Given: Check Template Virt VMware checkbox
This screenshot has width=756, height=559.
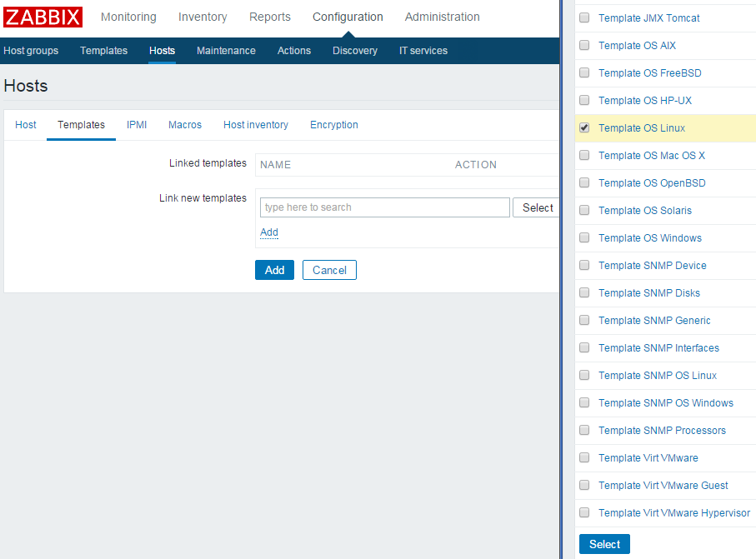Looking at the screenshot, I should coord(584,457).
